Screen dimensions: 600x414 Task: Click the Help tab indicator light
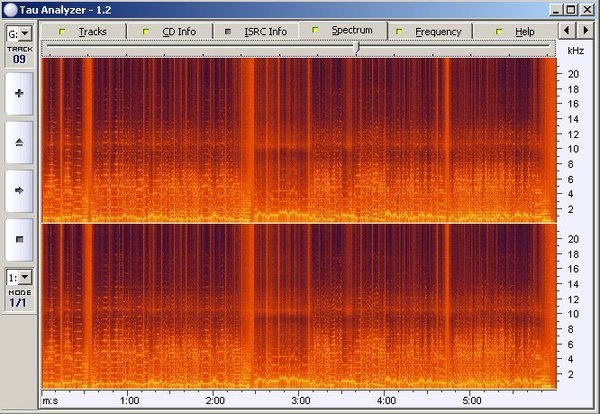tap(499, 31)
